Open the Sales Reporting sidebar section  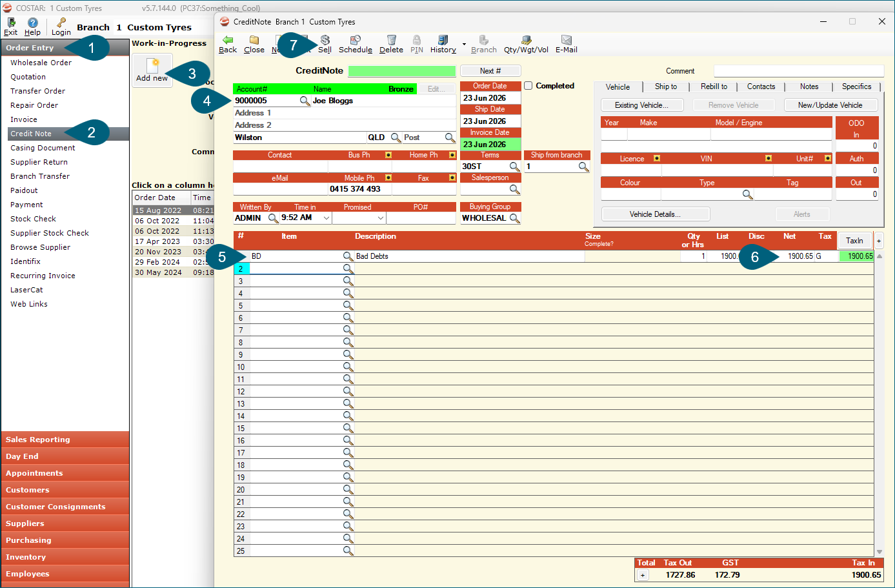point(65,440)
